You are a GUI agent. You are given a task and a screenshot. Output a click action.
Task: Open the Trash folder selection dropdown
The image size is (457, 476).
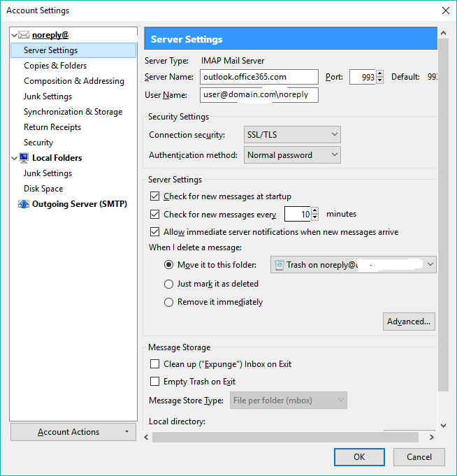tap(353, 265)
